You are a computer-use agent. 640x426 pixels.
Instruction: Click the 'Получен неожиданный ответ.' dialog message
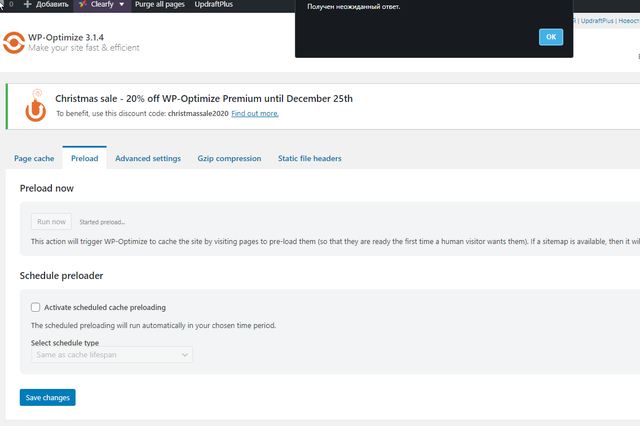tap(353, 7)
